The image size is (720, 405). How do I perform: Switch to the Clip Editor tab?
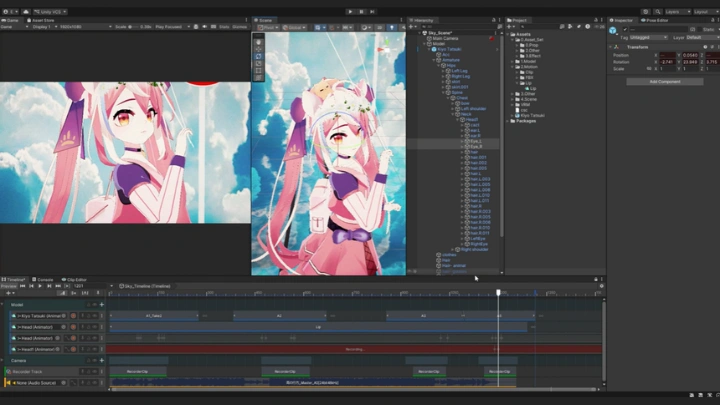pos(74,279)
